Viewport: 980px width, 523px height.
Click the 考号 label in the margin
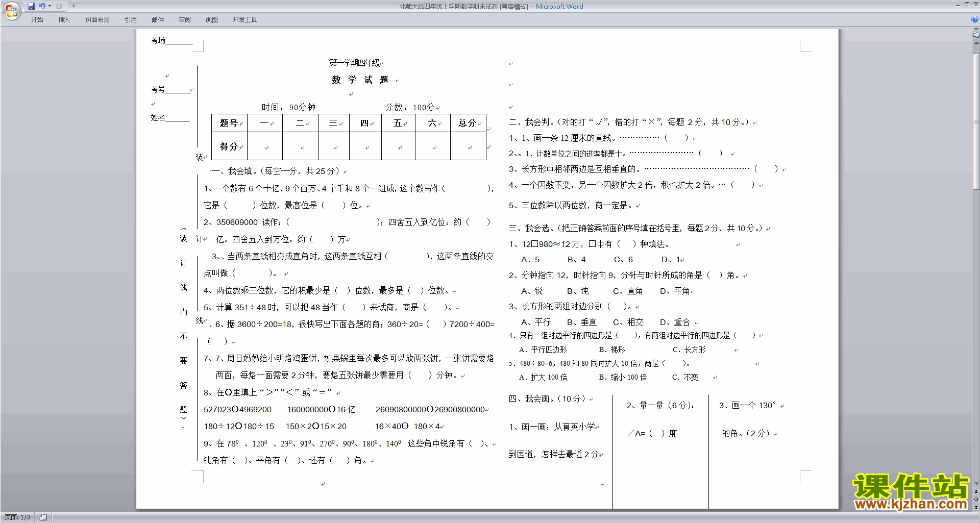click(x=158, y=89)
